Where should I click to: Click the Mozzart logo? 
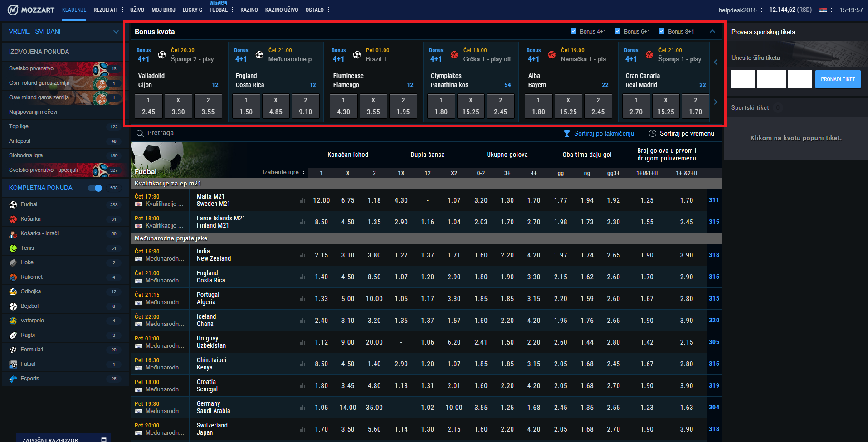pos(31,10)
